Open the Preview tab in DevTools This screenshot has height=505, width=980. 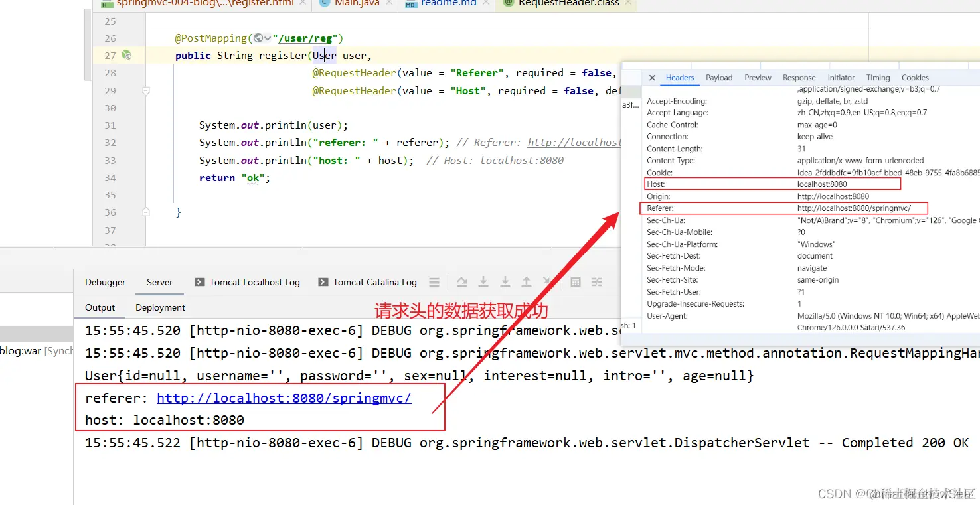point(758,78)
